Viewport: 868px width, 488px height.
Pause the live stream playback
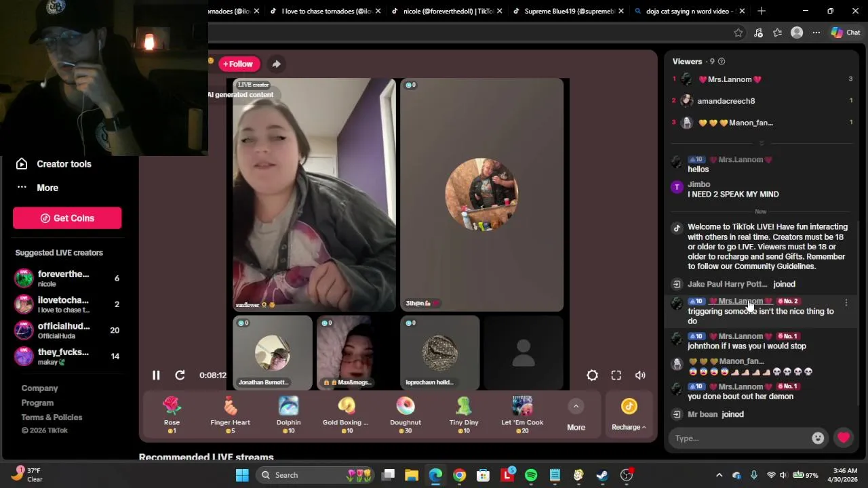tap(156, 375)
